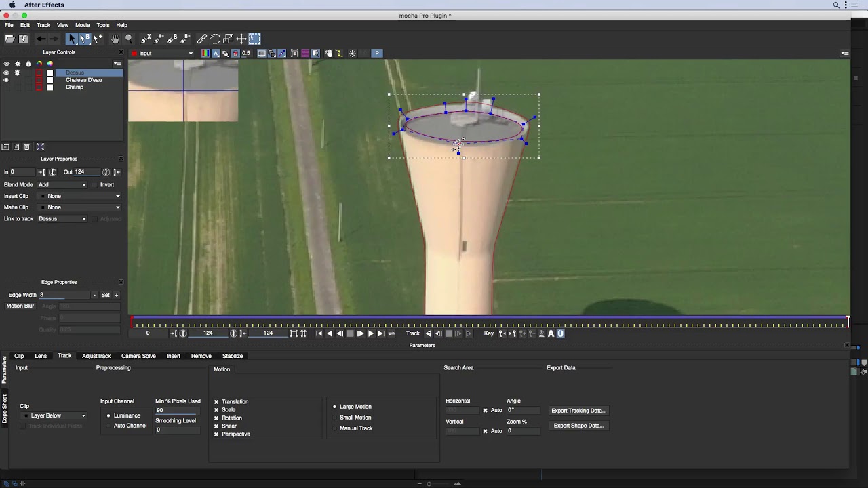Click the alpha channel A view icon
Viewport: 868px width, 488px height.
click(x=216, y=54)
